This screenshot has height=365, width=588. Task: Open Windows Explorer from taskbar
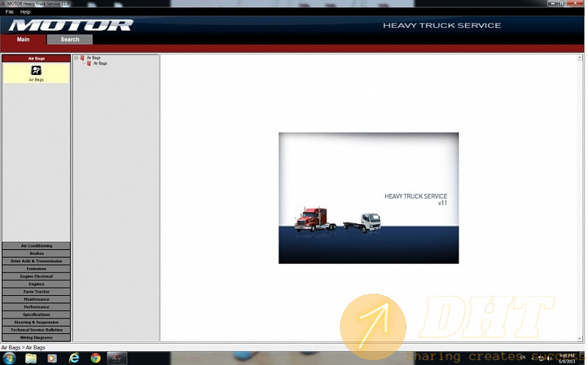point(31,358)
